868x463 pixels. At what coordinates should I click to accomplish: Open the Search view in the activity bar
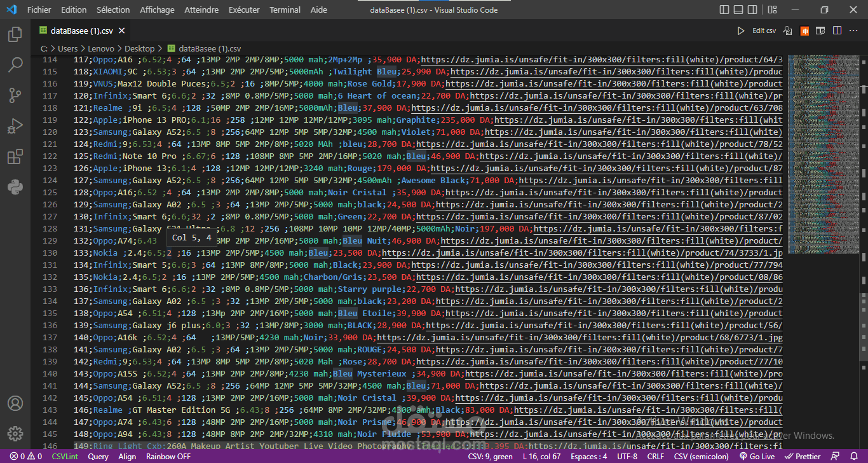[15, 65]
